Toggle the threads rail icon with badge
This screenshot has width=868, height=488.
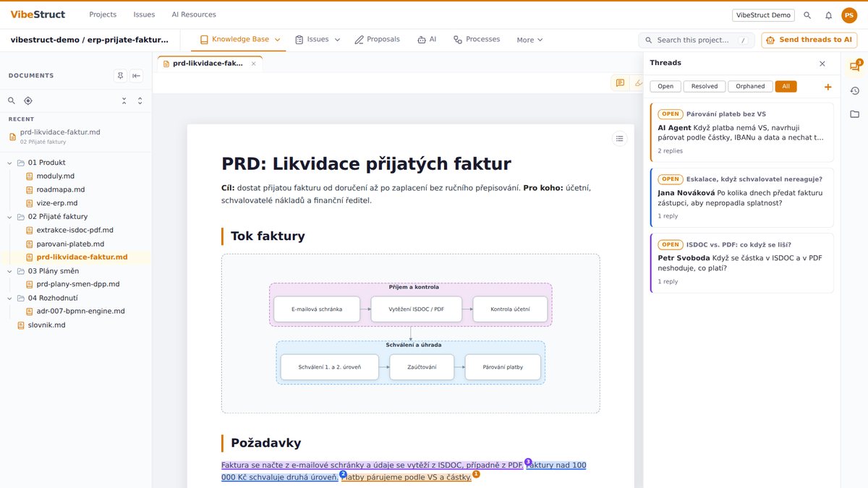(x=854, y=67)
